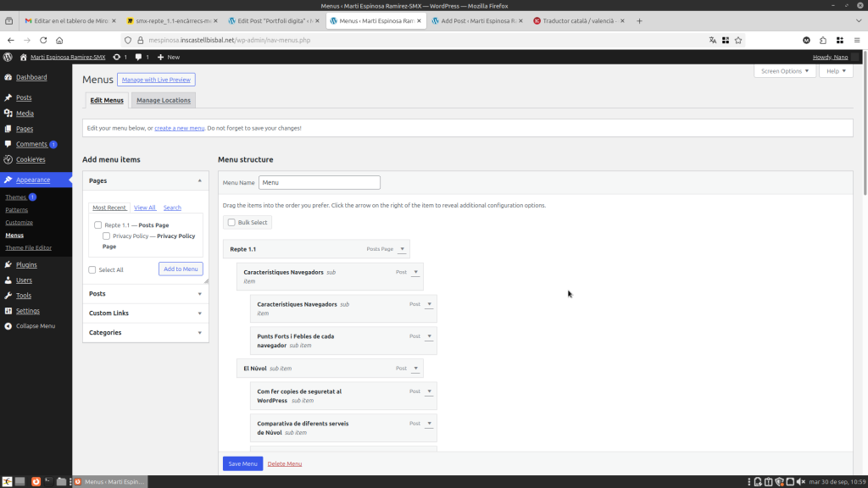This screenshot has width=868, height=488.
Task: Click the WordPress logo in admin bar
Action: 8,57
